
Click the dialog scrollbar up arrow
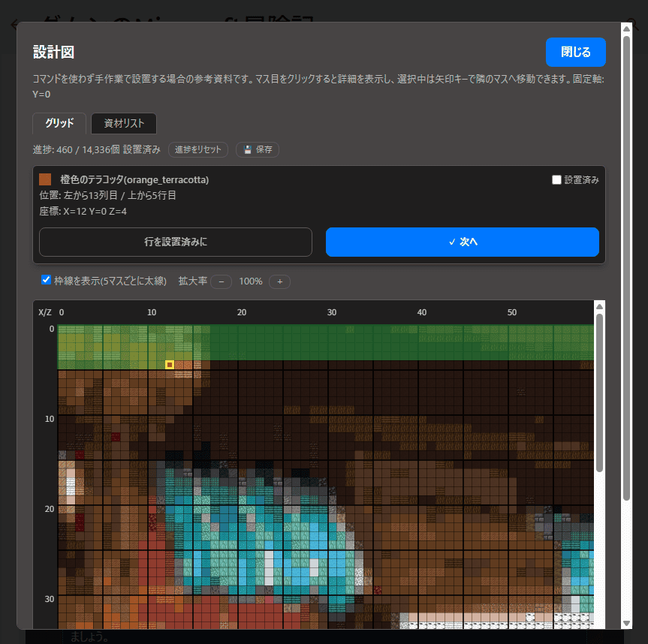tap(626, 29)
